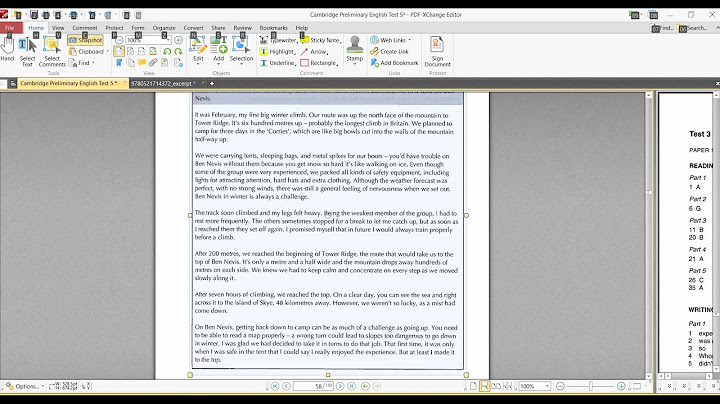This screenshot has height=404, width=720.
Task: Click Sign Document
Action: tap(437, 51)
